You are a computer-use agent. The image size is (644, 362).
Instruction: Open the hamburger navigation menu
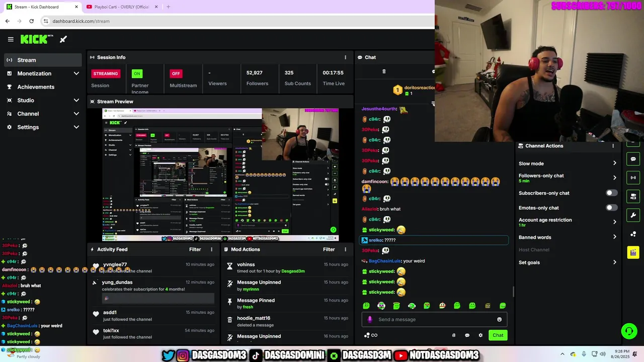point(11,39)
